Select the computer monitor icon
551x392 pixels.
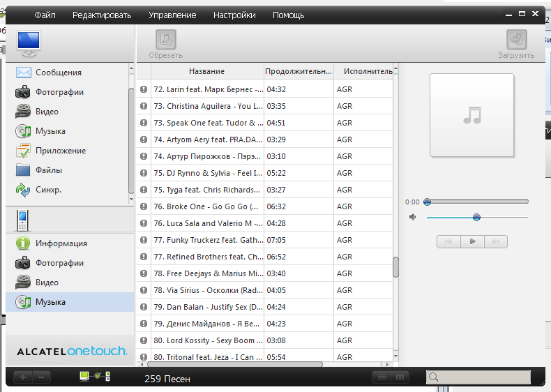point(29,44)
